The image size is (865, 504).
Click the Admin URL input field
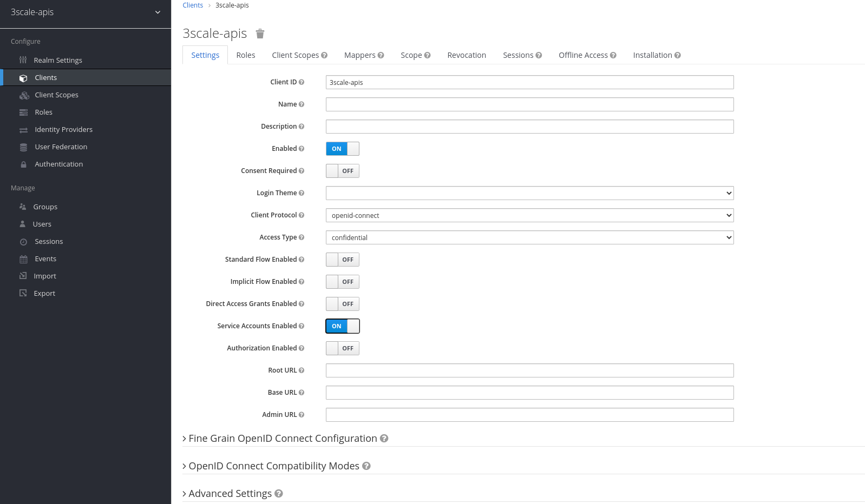click(530, 415)
